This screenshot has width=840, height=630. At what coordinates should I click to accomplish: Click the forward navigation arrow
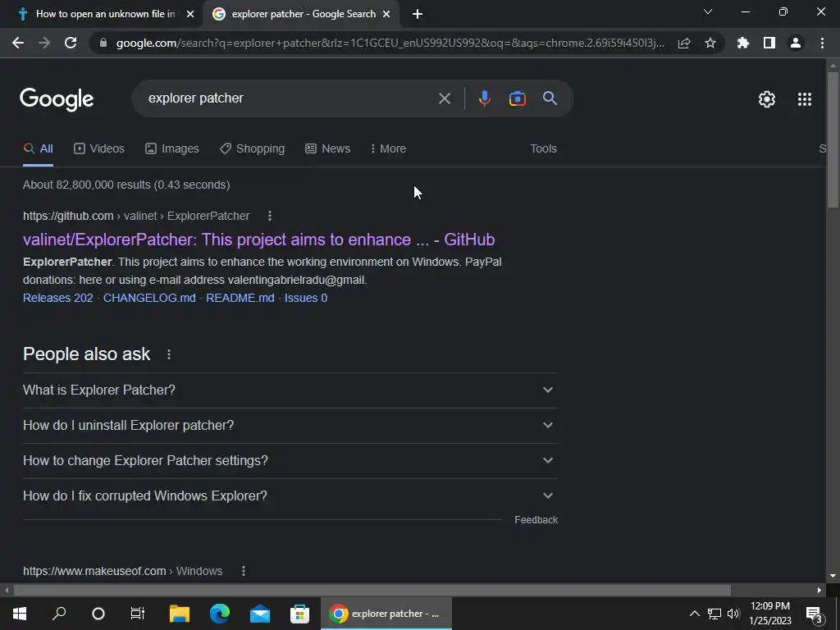pyautogui.click(x=44, y=43)
